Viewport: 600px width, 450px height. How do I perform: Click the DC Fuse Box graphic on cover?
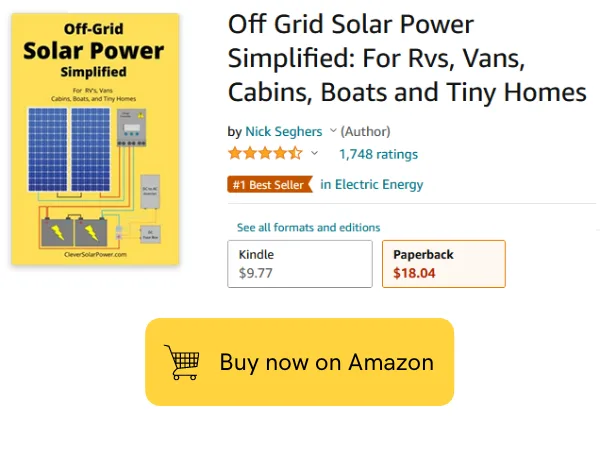pyautogui.click(x=151, y=236)
